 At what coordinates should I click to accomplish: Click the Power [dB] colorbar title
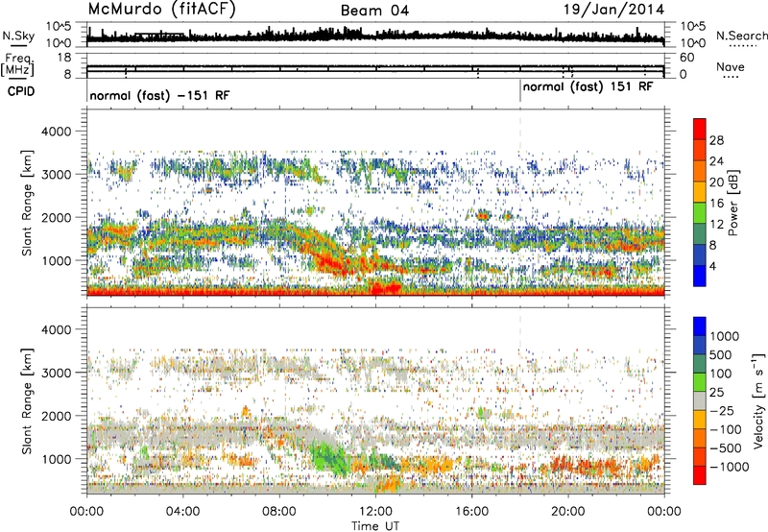pos(733,203)
